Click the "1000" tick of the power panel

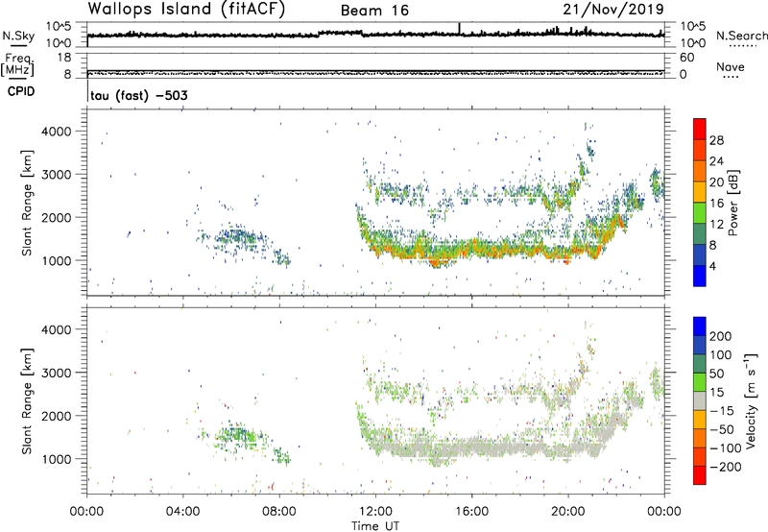(x=57, y=260)
